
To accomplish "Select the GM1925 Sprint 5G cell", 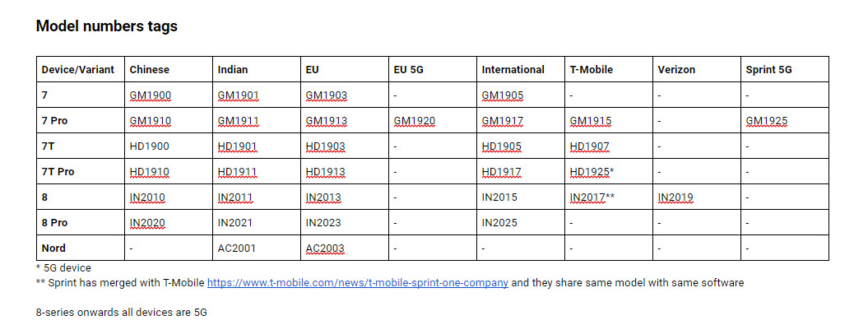I will [784, 121].
